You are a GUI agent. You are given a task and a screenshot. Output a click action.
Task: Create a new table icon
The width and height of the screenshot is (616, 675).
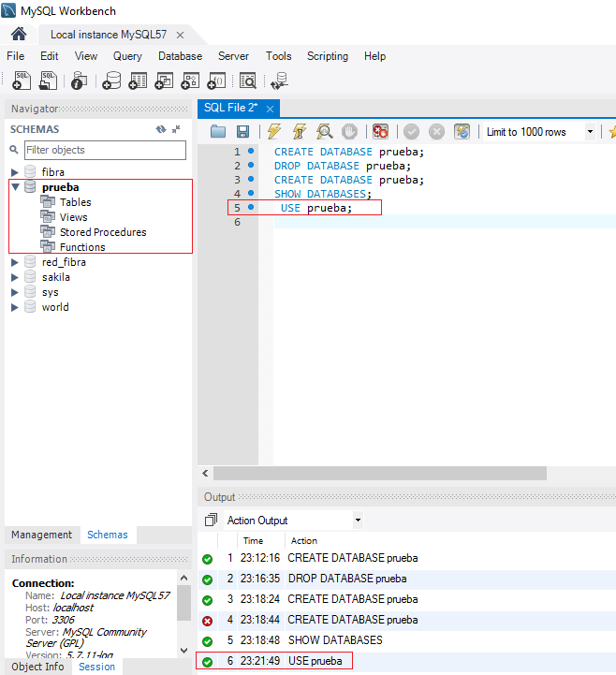138,81
